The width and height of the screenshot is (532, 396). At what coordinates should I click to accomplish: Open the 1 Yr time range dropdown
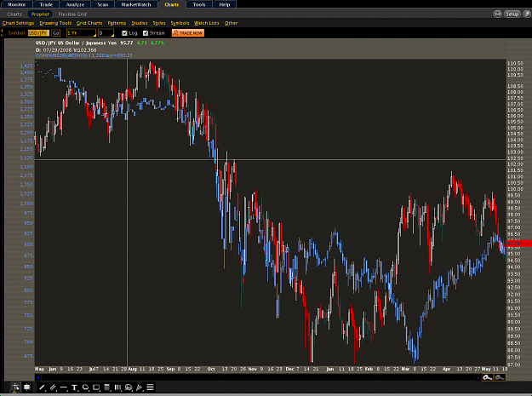[81, 33]
